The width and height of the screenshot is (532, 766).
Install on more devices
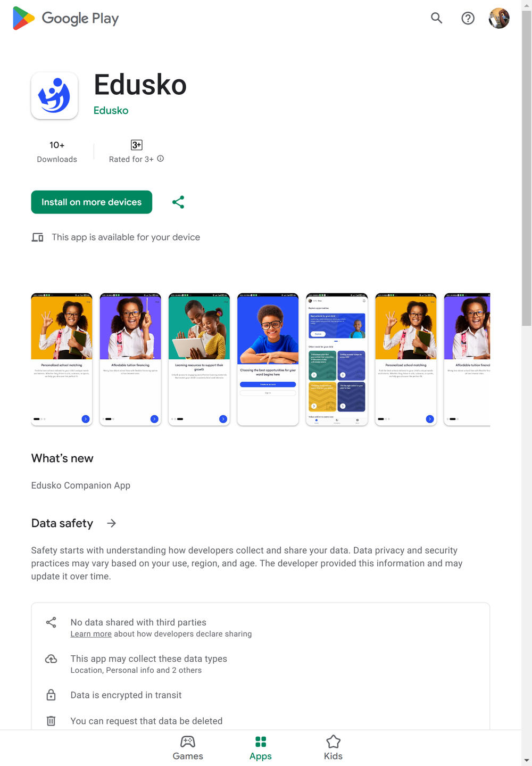pos(92,202)
